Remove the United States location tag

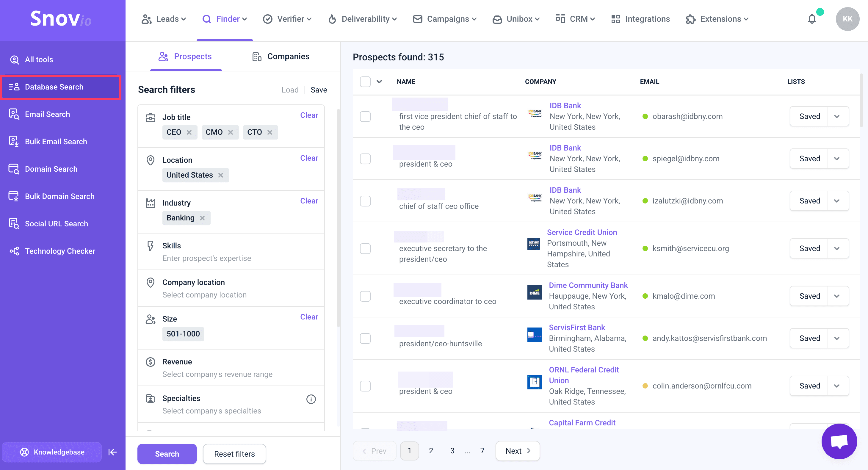tap(221, 175)
